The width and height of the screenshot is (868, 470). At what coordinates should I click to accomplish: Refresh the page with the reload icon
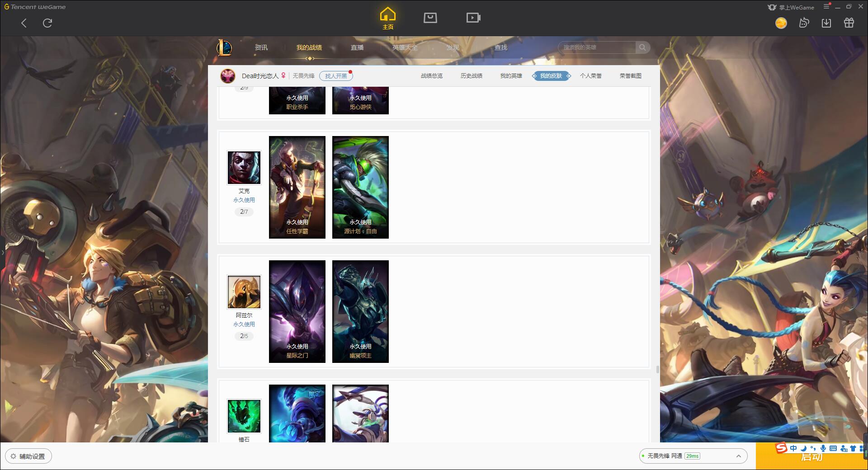(x=47, y=23)
